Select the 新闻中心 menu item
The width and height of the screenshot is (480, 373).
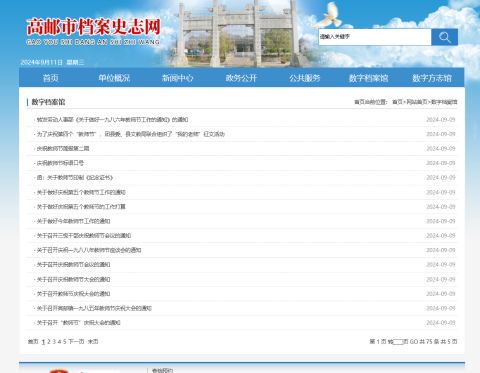click(178, 78)
